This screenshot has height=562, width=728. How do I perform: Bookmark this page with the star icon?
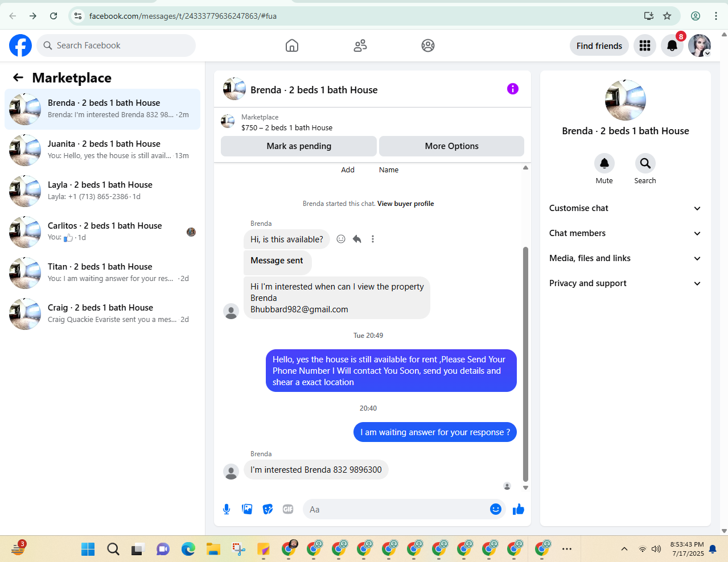coord(667,16)
